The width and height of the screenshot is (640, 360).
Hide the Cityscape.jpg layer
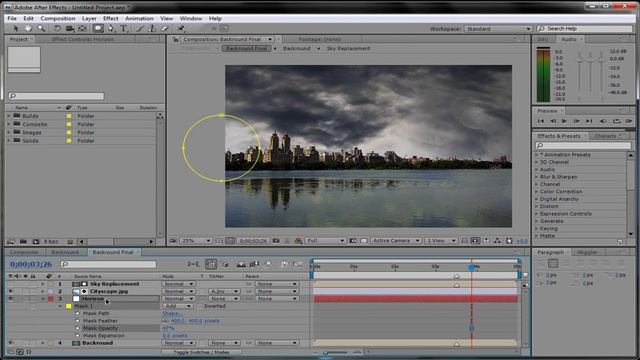point(11,291)
